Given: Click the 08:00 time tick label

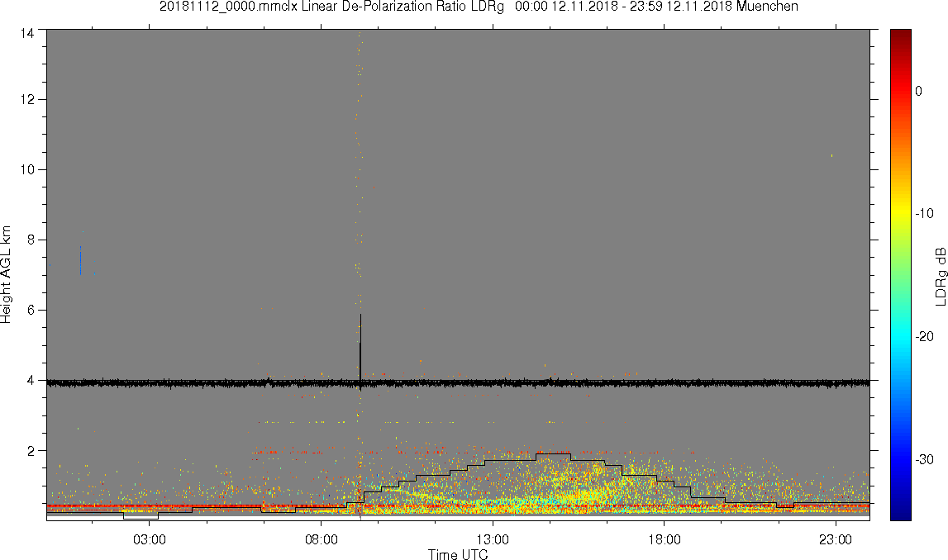Looking at the screenshot, I should click(x=321, y=539).
